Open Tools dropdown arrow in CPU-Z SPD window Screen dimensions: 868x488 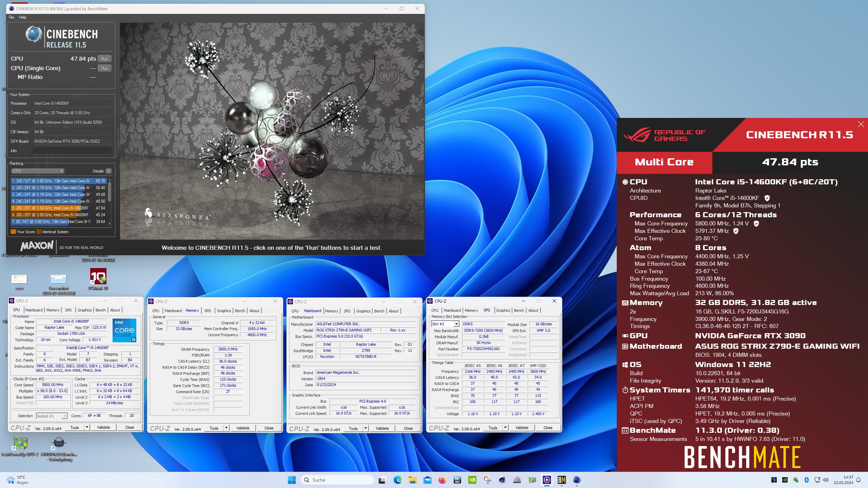coord(505,428)
